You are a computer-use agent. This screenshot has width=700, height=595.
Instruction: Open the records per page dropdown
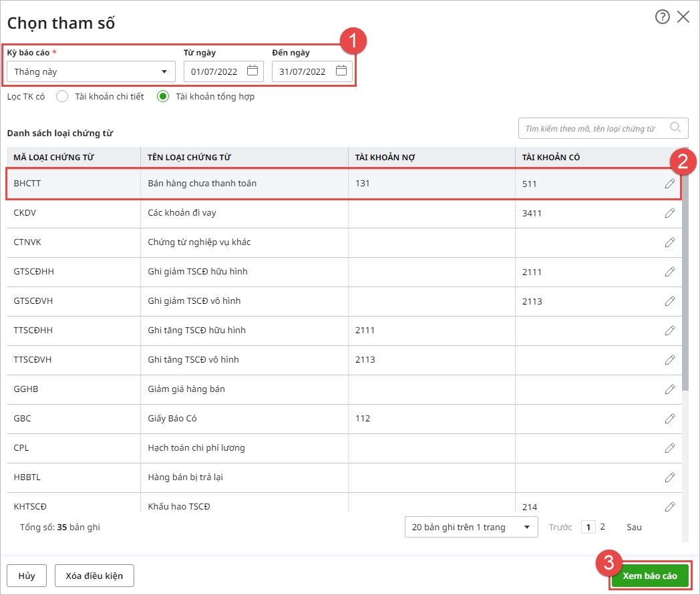[471, 527]
